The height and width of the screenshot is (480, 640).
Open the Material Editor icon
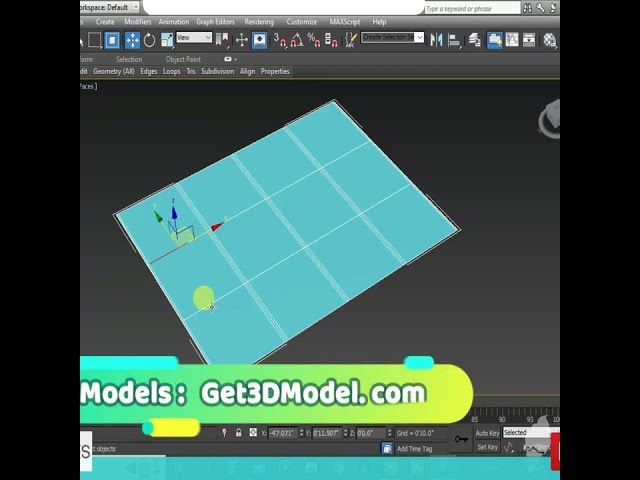click(x=549, y=40)
